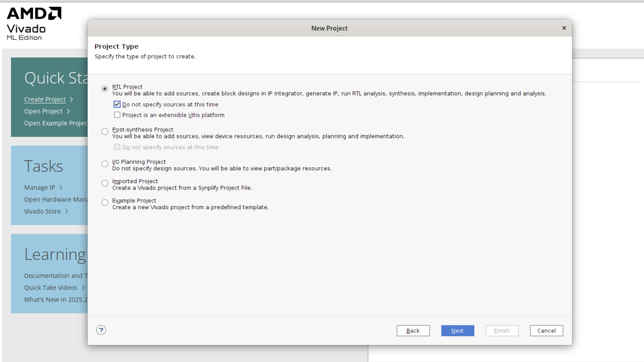
Task: Uncheck Do not specify sources checkbox
Action: click(x=117, y=104)
